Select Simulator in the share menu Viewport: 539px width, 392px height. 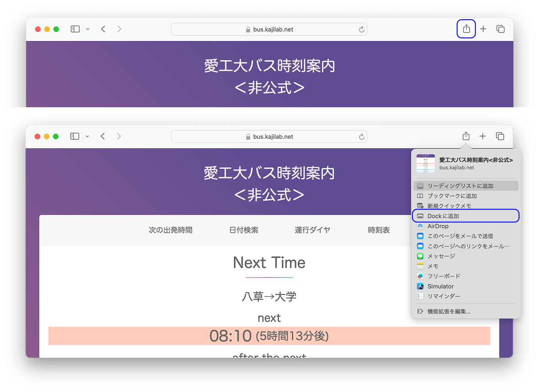pyautogui.click(x=440, y=287)
